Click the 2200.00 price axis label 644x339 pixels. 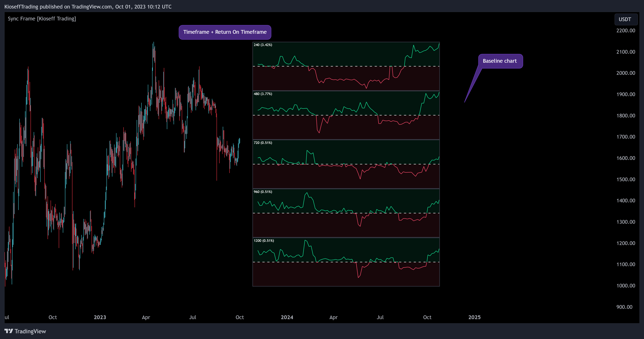(x=626, y=31)
